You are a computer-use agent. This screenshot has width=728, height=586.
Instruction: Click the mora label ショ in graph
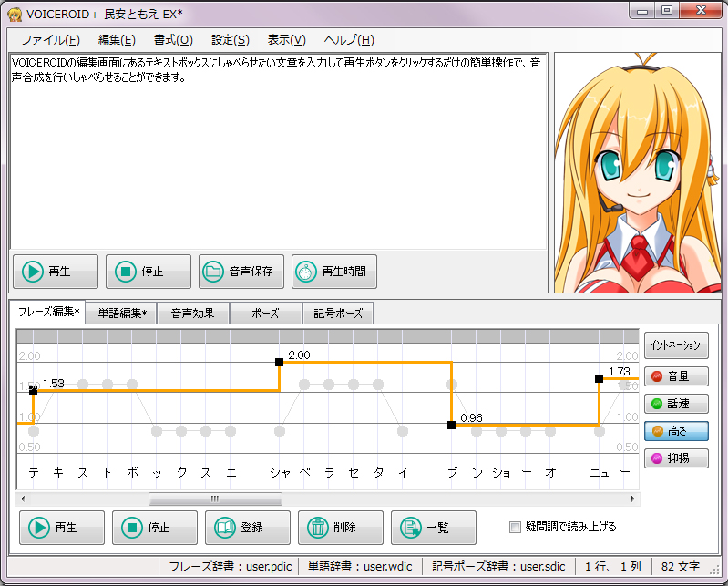coord(501,473)
